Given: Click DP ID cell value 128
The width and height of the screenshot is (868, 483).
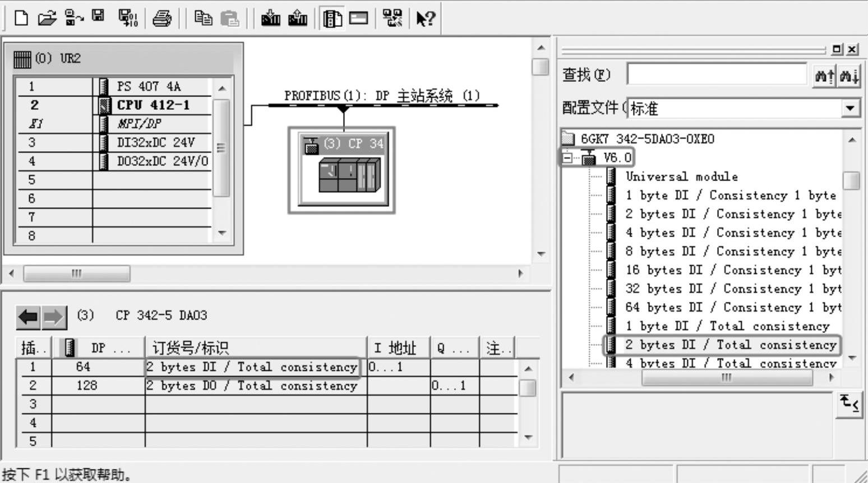Looking at the screenshot, I should pos(87,386).
